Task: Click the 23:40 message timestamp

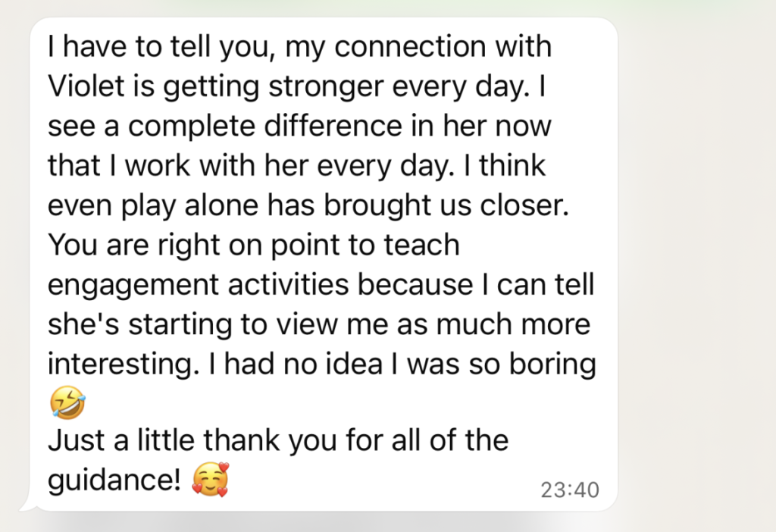Action: click(x=570, y=490)
